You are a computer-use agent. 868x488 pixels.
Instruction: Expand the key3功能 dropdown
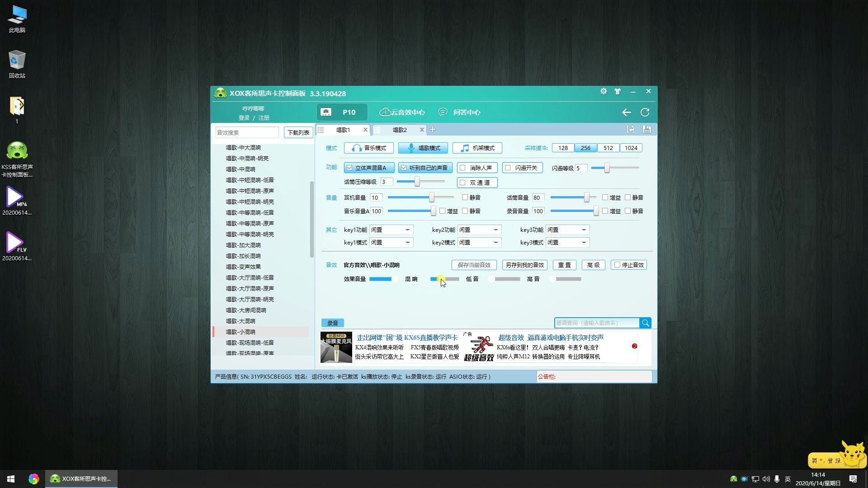(584, 230)
